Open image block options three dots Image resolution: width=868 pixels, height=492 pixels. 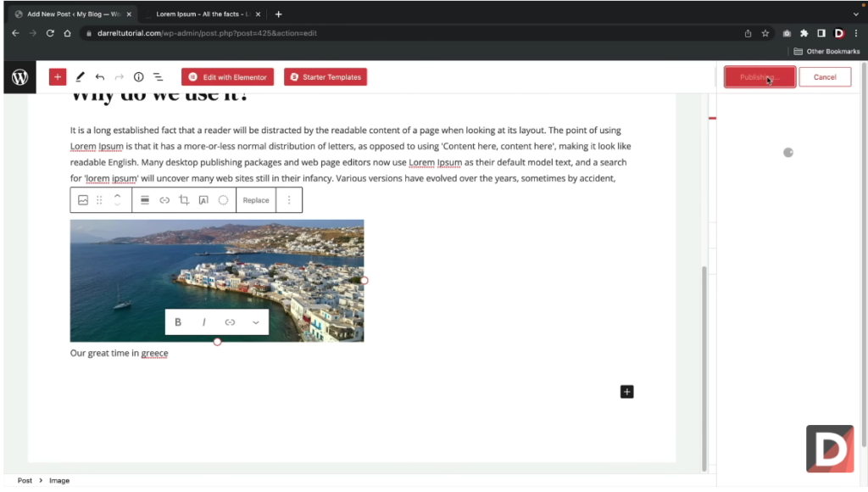[289, 200]
